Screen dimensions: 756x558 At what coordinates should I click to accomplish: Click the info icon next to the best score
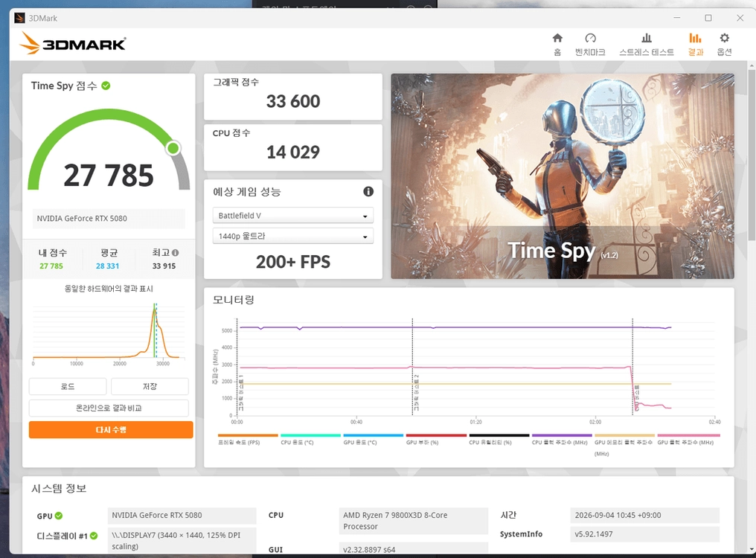click(175, 253)
